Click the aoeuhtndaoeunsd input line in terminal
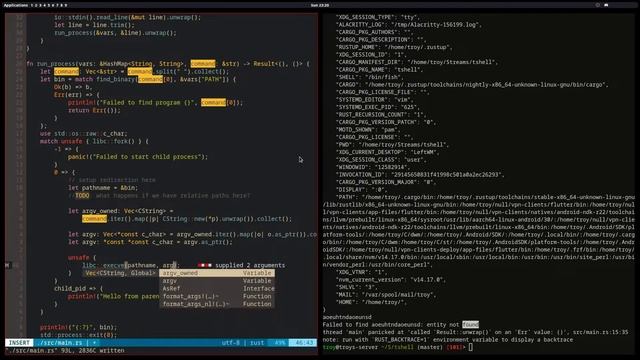The image size is (640, 360). [347, 317]
